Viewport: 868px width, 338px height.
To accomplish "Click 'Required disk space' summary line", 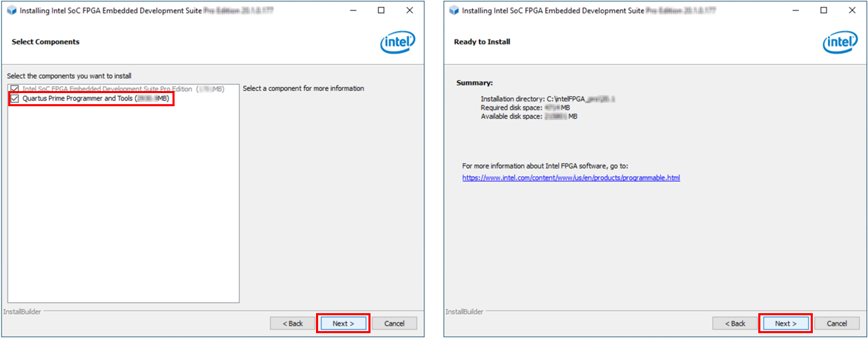I will coord(525,108).
